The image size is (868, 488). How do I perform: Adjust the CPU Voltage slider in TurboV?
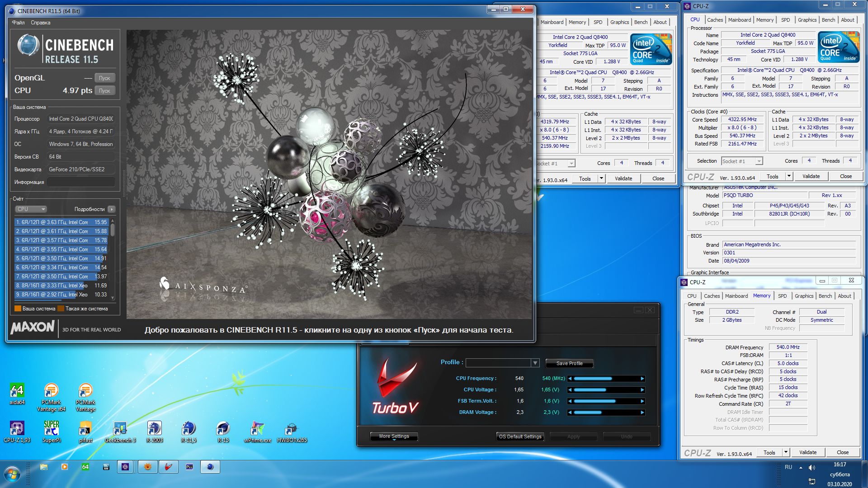coord(606,390)
